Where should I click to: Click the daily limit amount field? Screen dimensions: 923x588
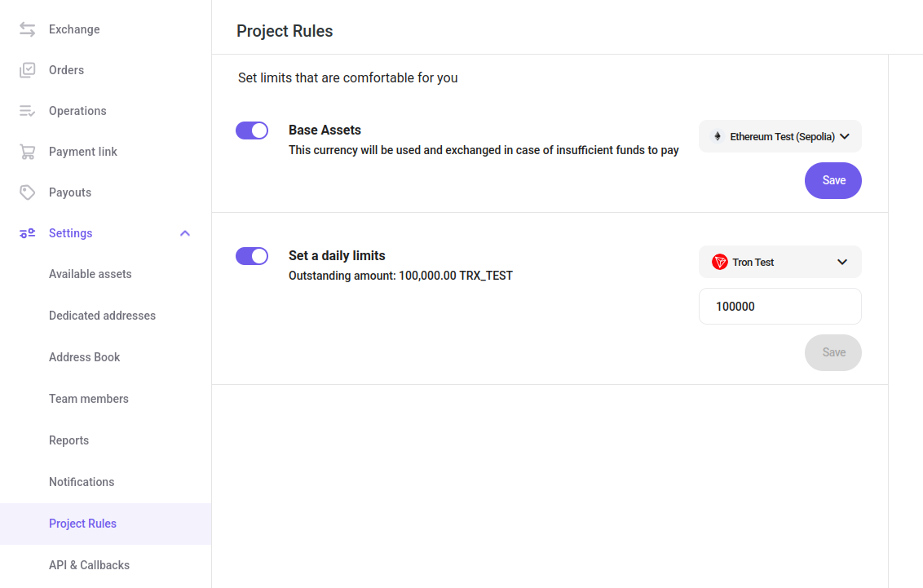point(779,307)
